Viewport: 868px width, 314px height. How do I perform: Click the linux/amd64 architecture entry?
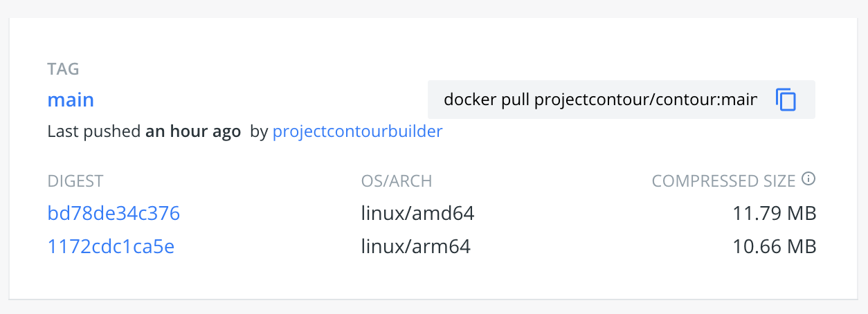click(x=417, y=213)
